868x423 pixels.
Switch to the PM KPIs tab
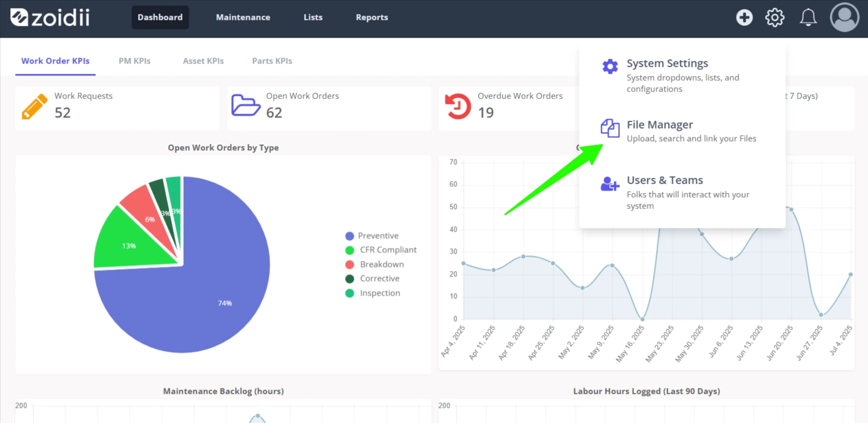click(x=134, y=61)
